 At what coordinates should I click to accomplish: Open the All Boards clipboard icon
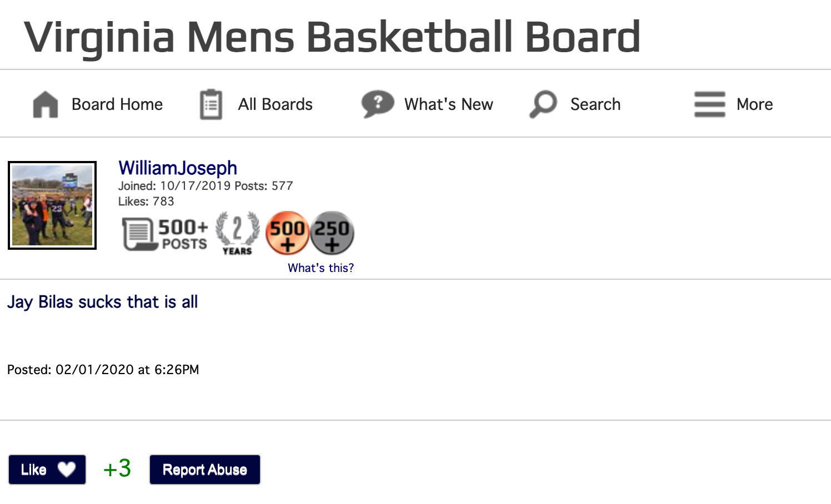pos(211,104)
